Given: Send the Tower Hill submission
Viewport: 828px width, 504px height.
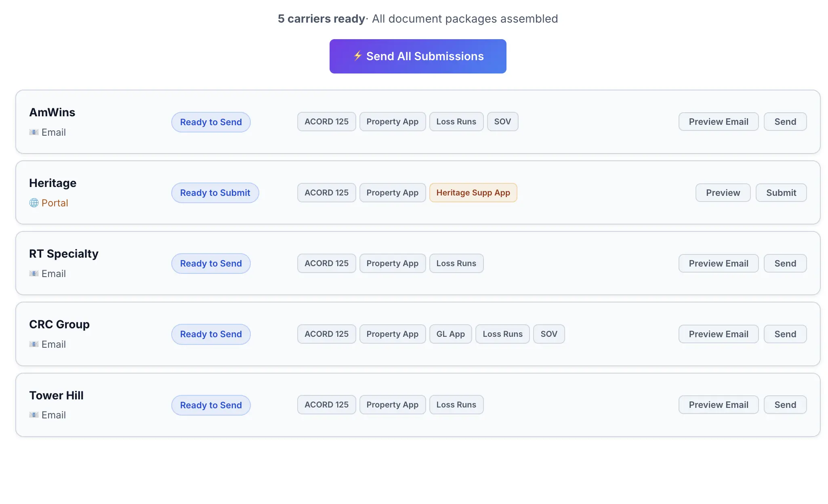Looking at the screenshot, I should [x=785, y=405].
